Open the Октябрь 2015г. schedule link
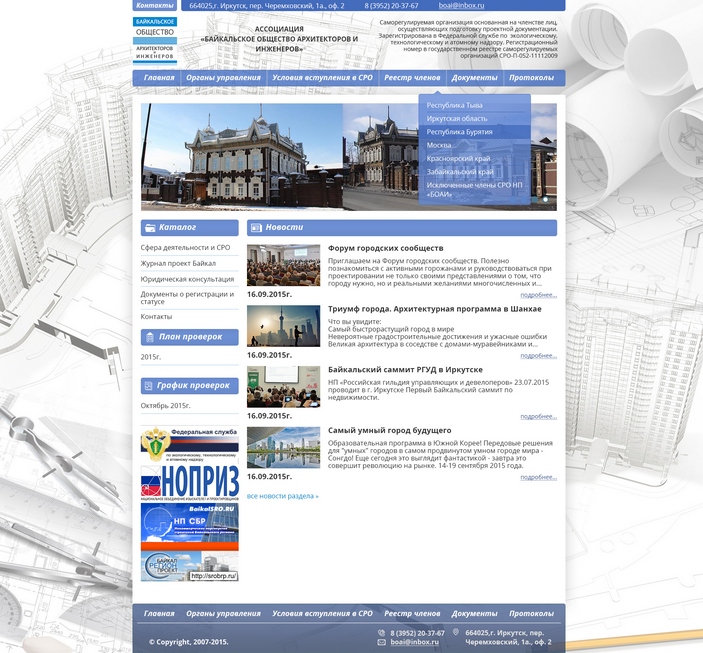The image size is (703, 653). click(165, 405)
